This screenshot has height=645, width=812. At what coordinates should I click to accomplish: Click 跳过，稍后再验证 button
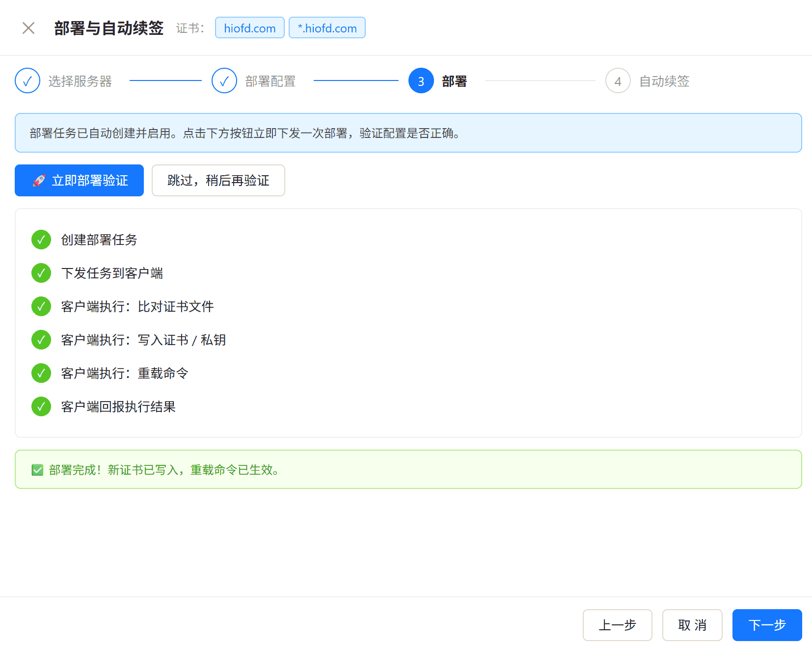point(218,181)
